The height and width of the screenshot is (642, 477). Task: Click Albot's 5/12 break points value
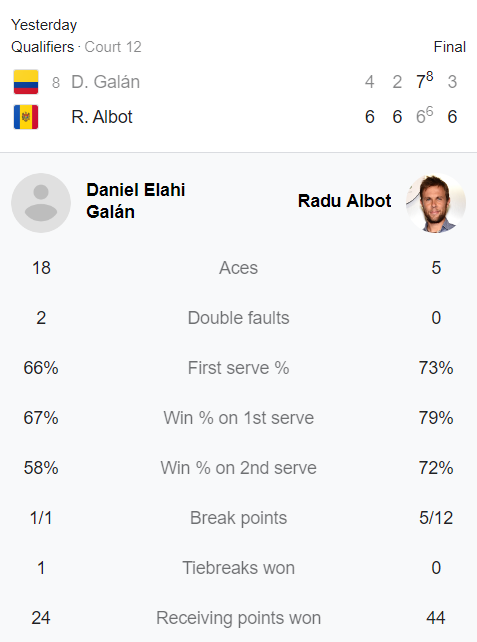click(x=436, y=518)
